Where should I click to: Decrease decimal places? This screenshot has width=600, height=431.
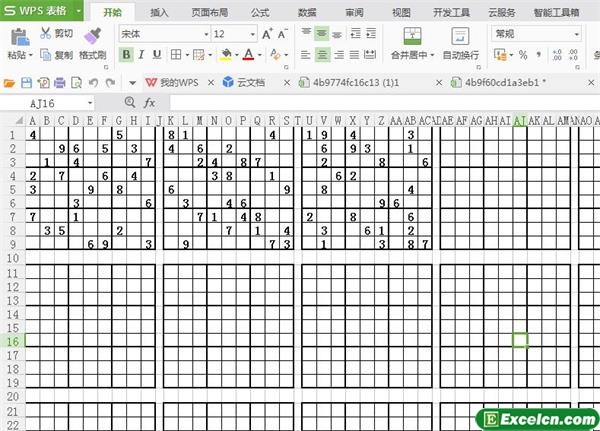pyautogui.click(x=573, y=55)
